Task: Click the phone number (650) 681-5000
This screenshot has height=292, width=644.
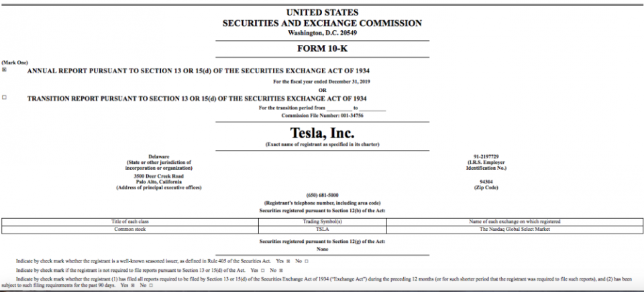Action: click(x=322, y=195)
